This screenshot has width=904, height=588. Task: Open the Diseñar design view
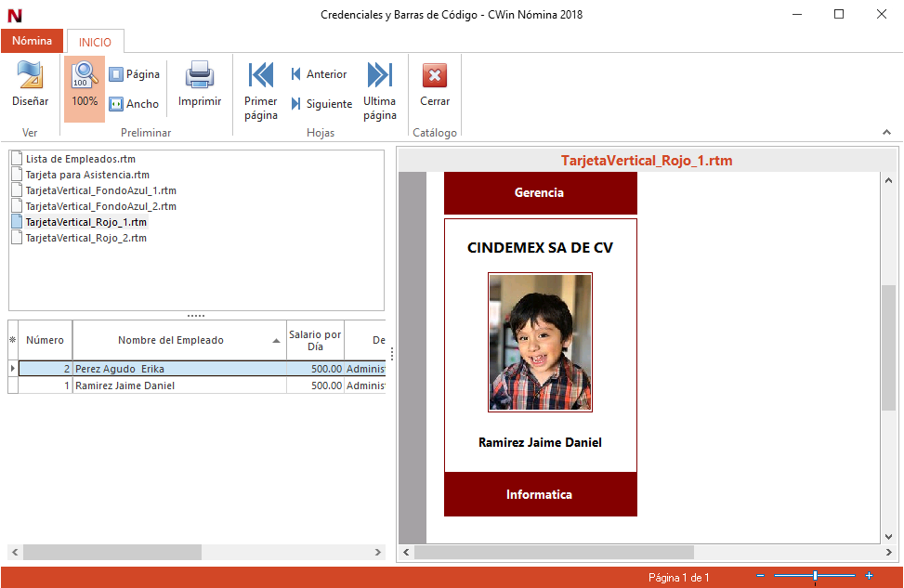(30, 85)
